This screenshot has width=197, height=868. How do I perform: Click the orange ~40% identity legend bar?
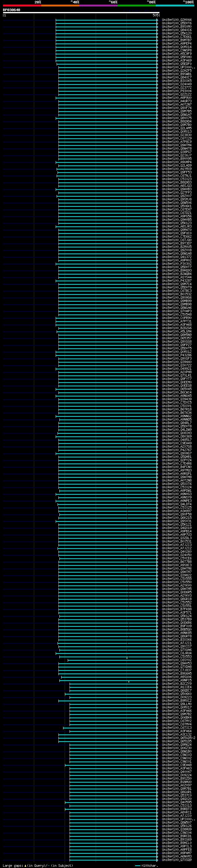(x=60, y=6)
